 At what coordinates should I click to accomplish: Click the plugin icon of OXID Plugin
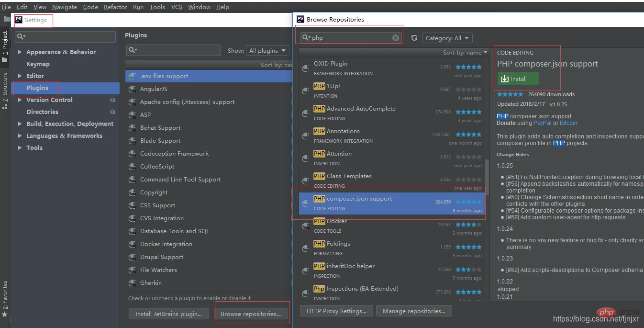[x=306, y=68]
